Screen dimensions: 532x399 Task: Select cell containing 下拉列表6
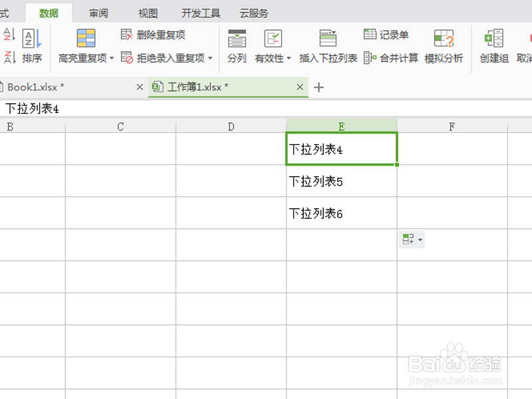click(342, 213)
